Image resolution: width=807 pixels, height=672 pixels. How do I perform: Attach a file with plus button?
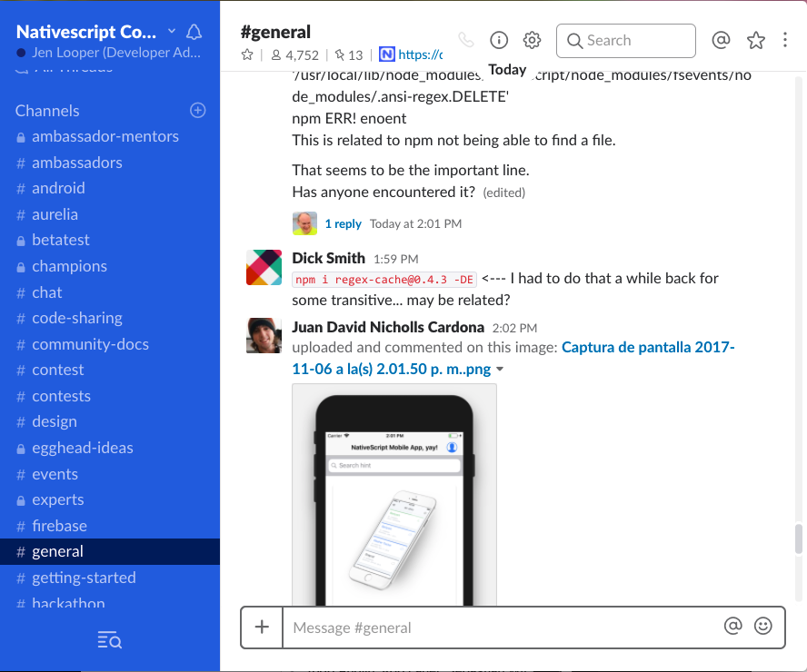tap(262, 628)
